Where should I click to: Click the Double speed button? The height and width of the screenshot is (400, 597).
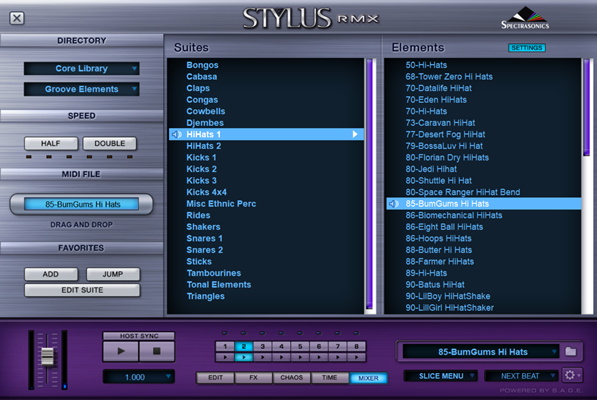[110, 143]
